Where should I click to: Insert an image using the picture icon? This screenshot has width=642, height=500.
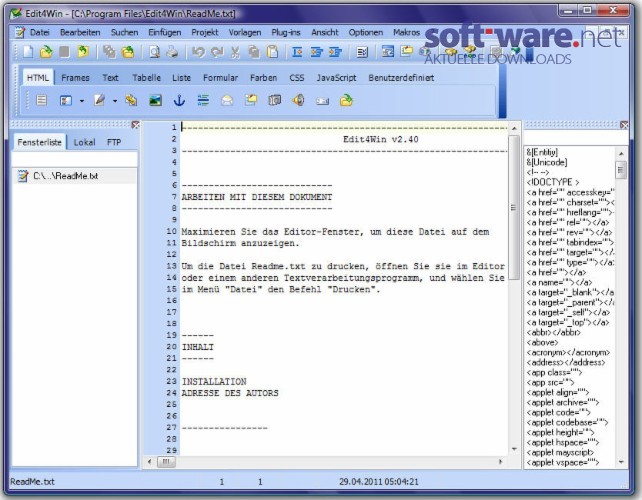pyautogui.click(x=155, y=100)
